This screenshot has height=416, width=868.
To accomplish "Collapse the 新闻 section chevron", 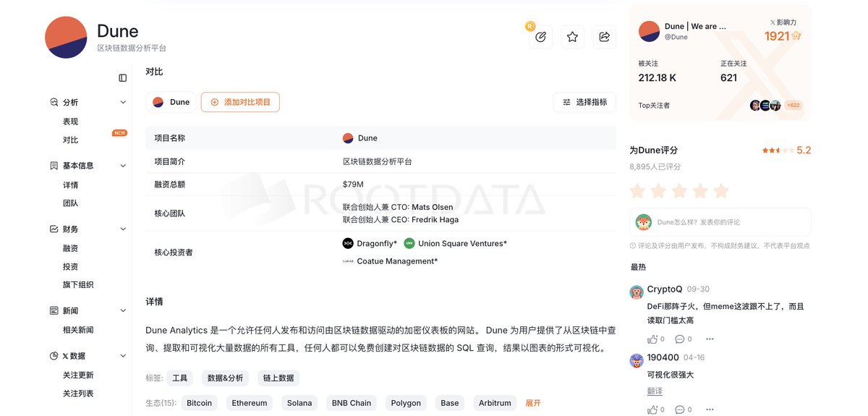I will pos(123,311).
